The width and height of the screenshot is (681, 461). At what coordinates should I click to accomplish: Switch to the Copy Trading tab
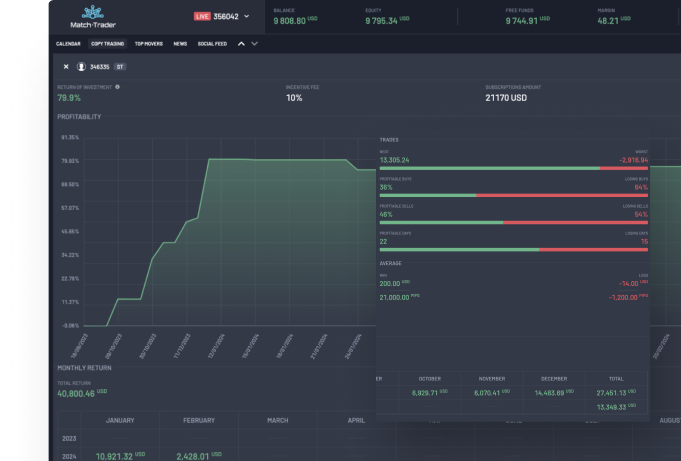pyautogui.click(x=107, y=44)
